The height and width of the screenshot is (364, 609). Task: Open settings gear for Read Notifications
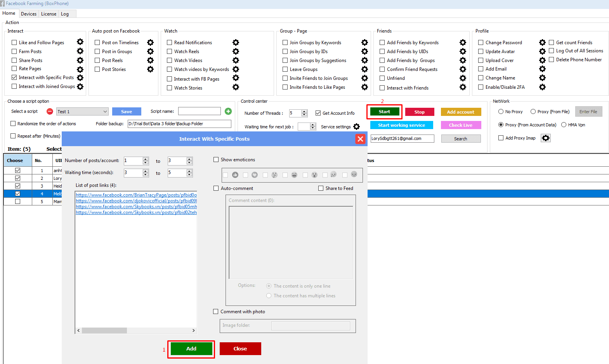pyautogui.click(x=236, y=43)
